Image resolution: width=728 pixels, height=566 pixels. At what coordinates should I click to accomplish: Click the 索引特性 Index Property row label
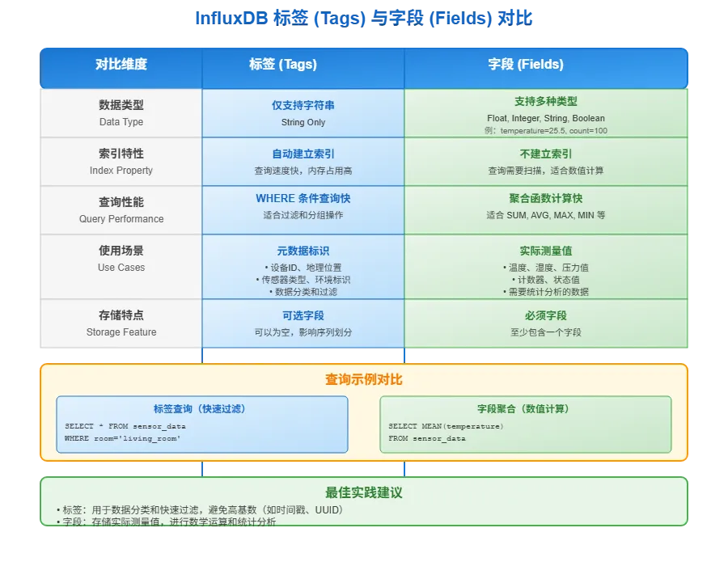[121, 162]
